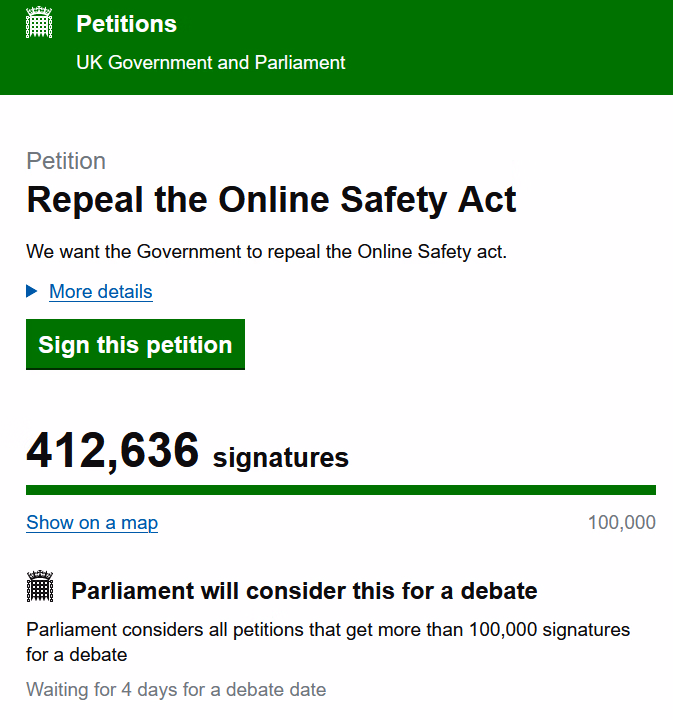Go to the Petitions home header title
Viewport: 673px width, 720px height.
pos(126,24)
